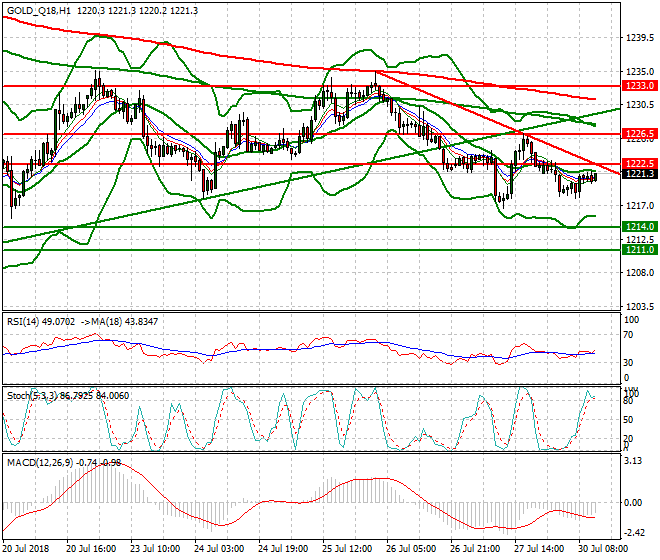
Task: Click the RSI 30 level scale value
Action: pyautogui.click(x=628, y=363)
